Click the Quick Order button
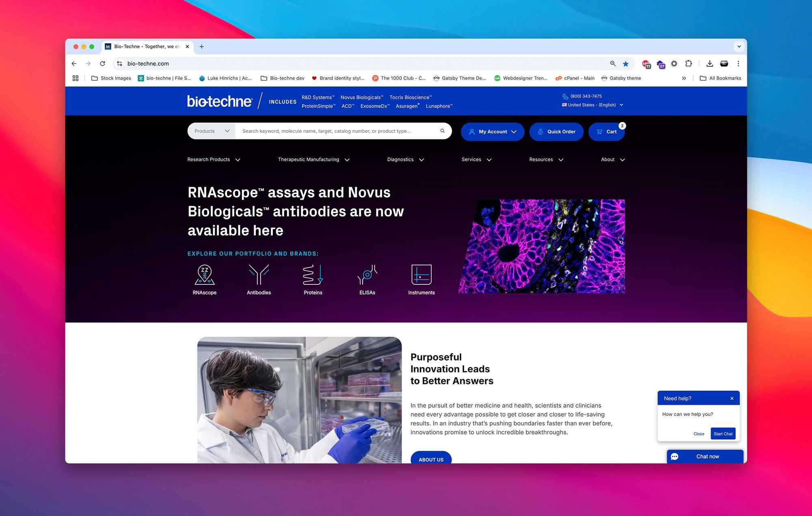This screenshot has width=812, height=516. pyautogui.click(x=556, y=132)
